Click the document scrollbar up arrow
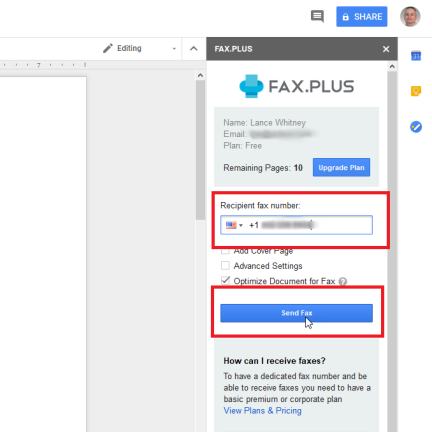The image size is (432, 432). tap(200, 75)
